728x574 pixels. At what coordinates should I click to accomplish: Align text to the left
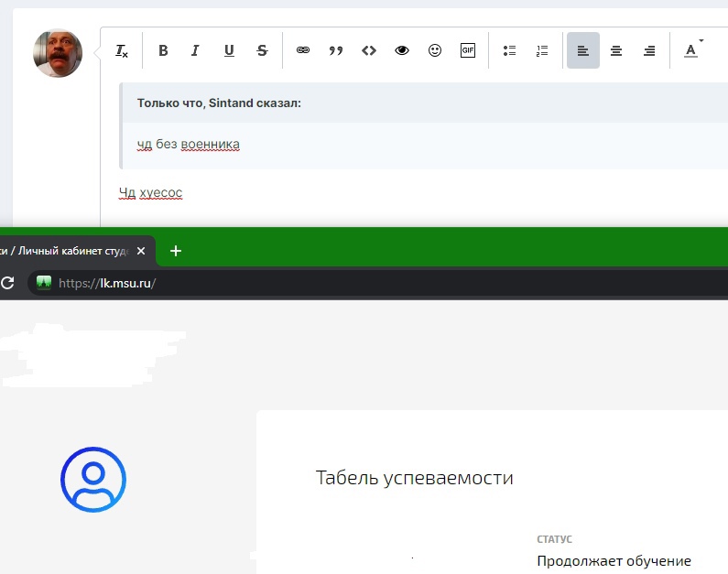point(583,51)
